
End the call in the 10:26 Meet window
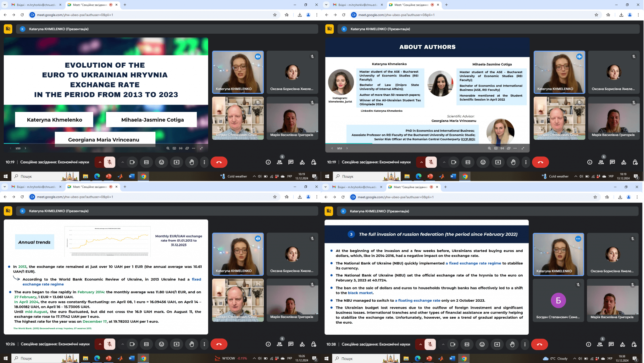[x=219, y=344]
